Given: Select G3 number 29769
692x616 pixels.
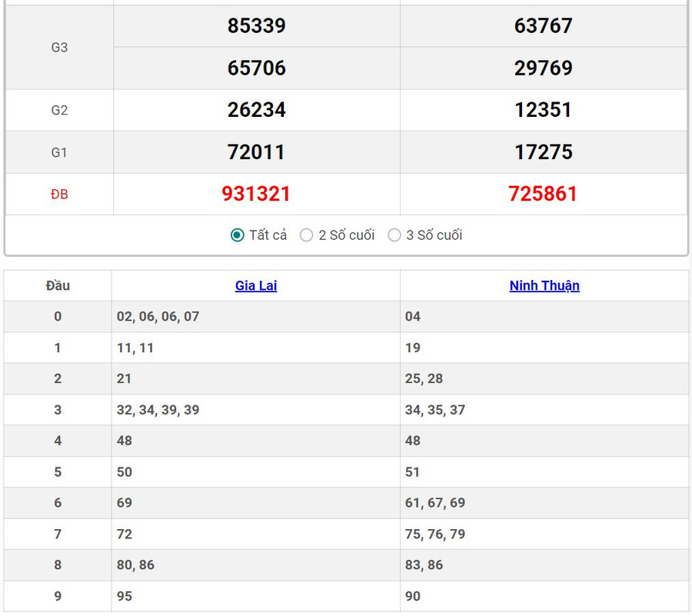Looking at the screenshot, I should coord(543,68).
